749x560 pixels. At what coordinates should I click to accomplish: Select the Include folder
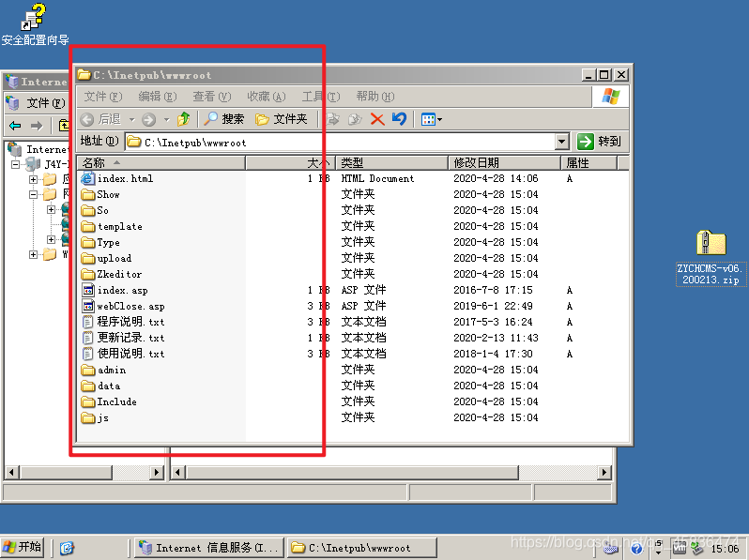click(x=109, y=402)
